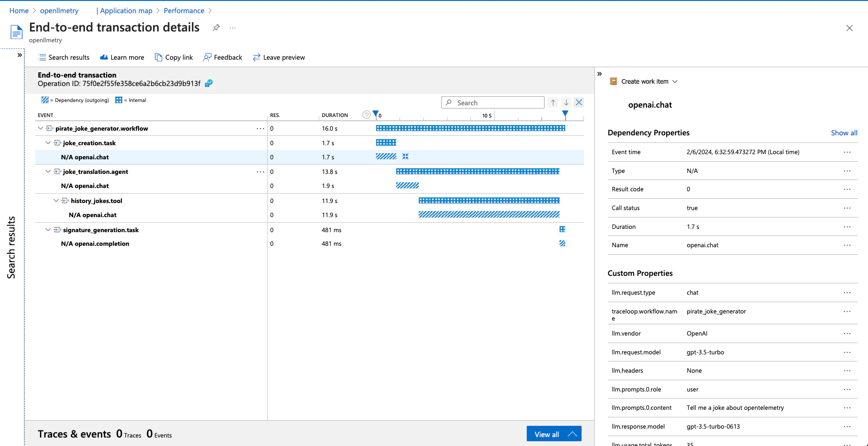Clear the event search with X icon

click(x=579, y=102)
